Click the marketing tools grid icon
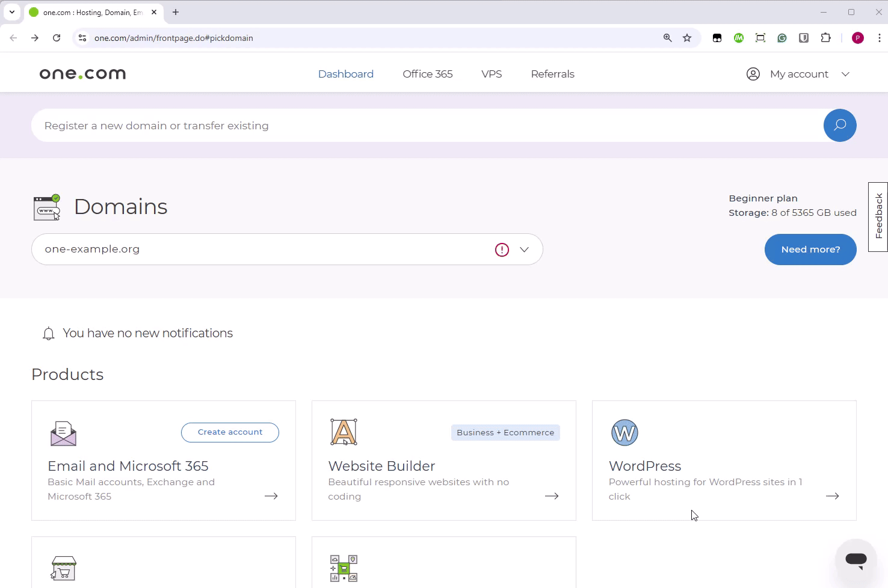The image size is (888, 588). pyautogui.click(x=344, y=568)
